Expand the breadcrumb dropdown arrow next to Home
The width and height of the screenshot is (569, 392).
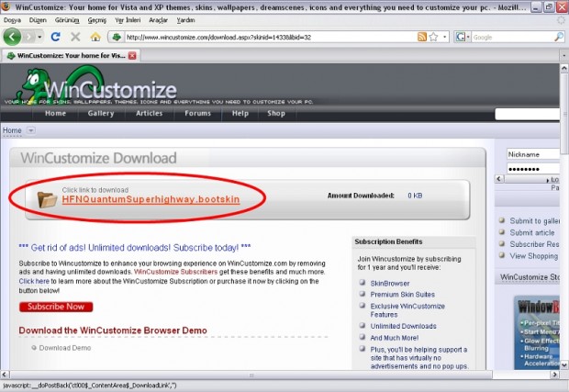click(x=31, y=130)
